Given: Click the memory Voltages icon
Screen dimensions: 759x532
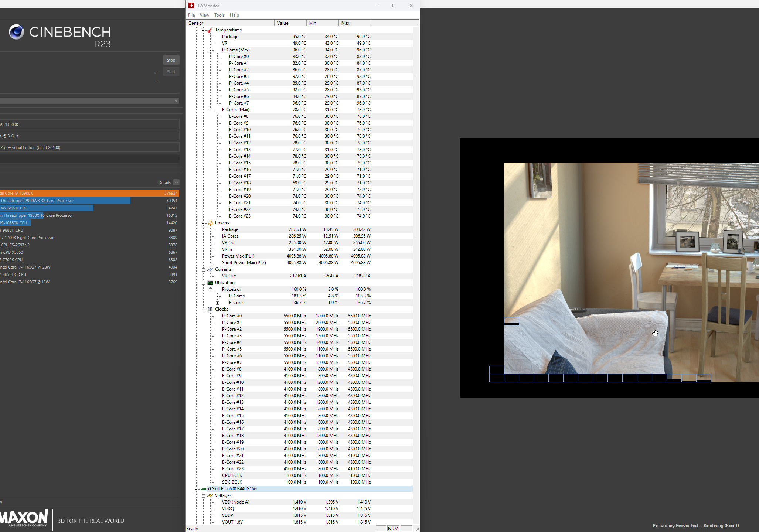Looking at the screenshot, I should tap(210, 495).
